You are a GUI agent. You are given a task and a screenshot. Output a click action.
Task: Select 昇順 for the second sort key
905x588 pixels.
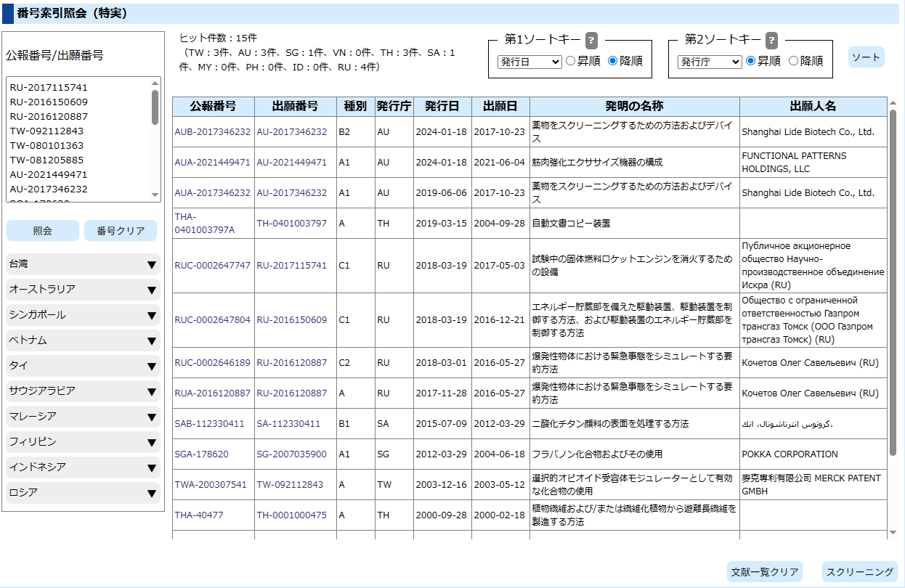[x=751, y=62]
